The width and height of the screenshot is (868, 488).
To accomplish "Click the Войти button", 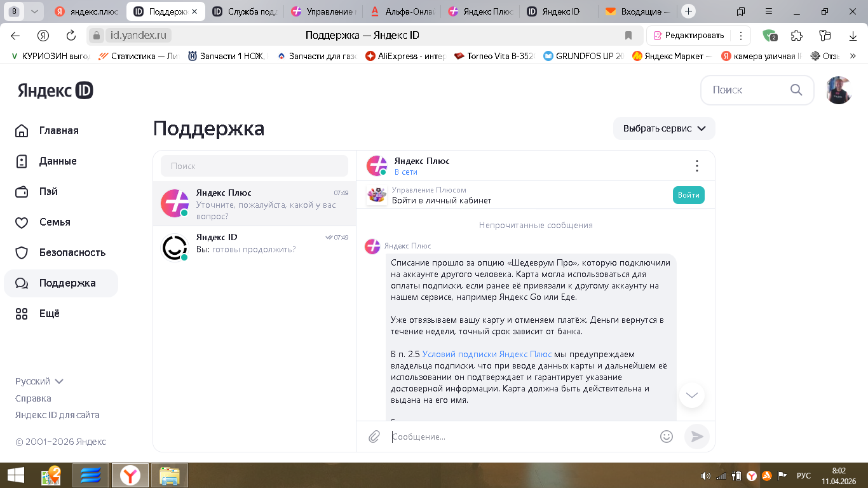I will point(688,195).
